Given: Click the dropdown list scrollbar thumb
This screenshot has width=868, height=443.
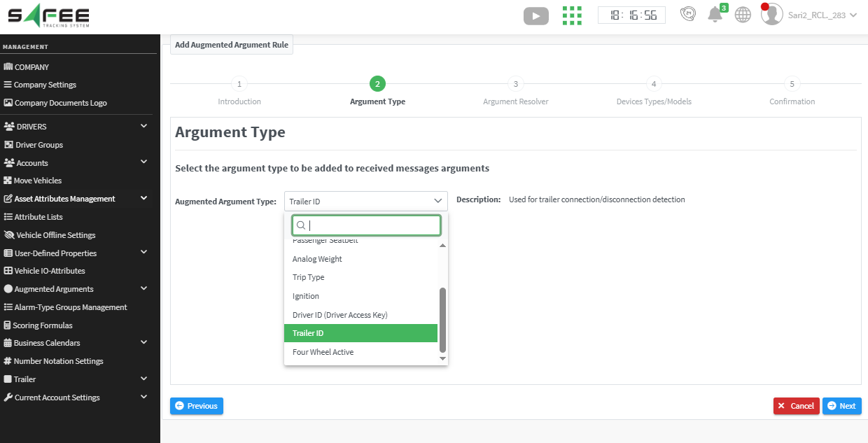Looking at the screenshot, I should 442,319.
